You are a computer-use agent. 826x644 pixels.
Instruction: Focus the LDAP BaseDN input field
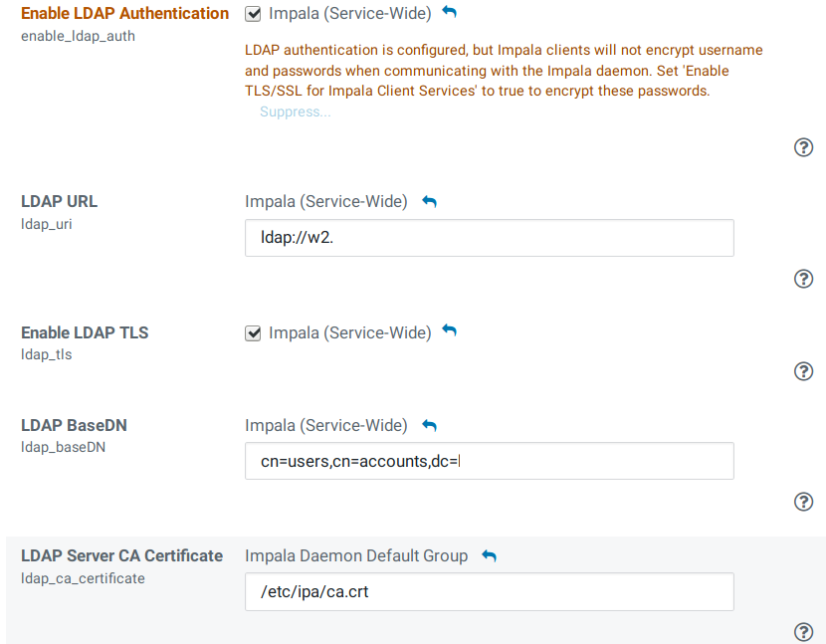489,461
